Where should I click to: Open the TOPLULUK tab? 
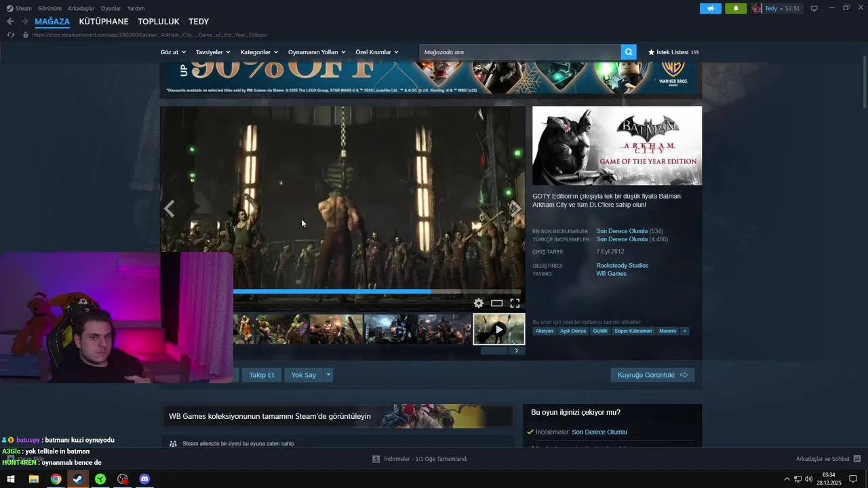pos(159,22)
